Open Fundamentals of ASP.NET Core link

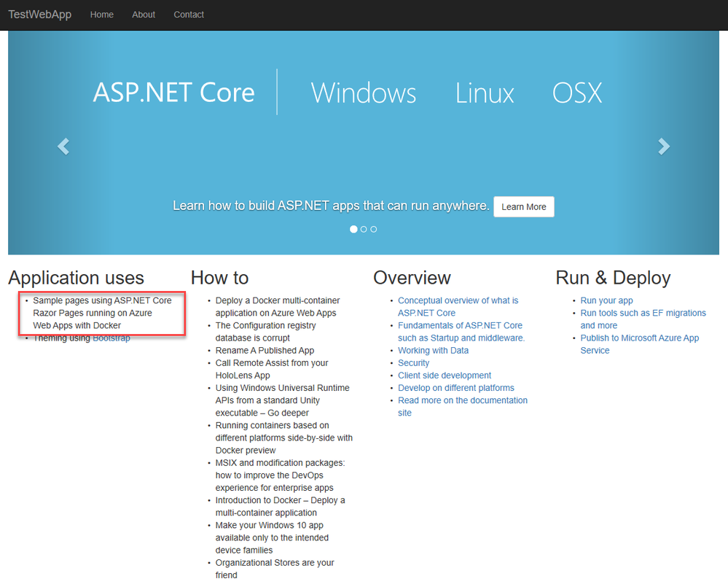[x=461, y=332]
